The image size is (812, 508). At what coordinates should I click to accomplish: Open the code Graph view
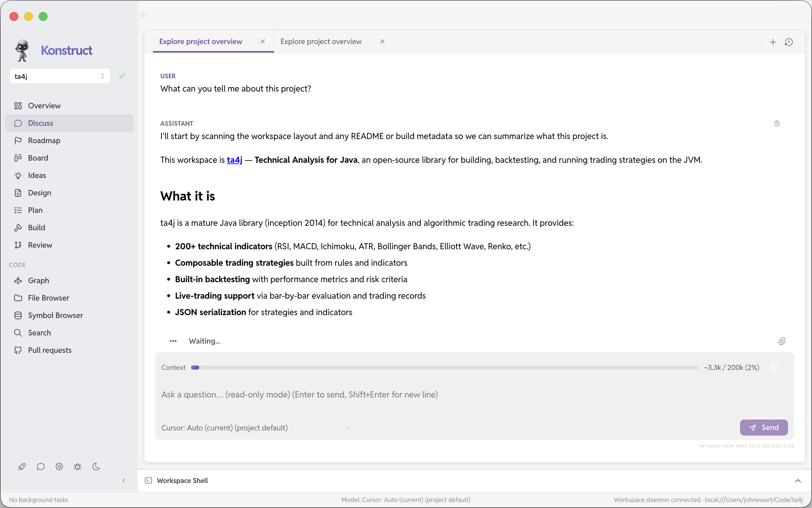tap(69, 281)
